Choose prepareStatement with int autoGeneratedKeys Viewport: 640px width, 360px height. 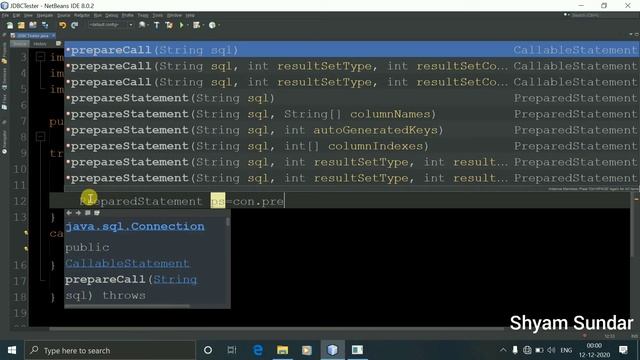352,130
